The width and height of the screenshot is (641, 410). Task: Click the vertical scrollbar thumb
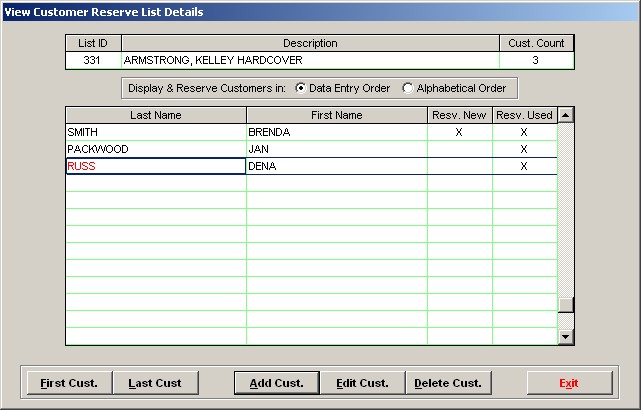pyautogui.click(x=566, y=306)
